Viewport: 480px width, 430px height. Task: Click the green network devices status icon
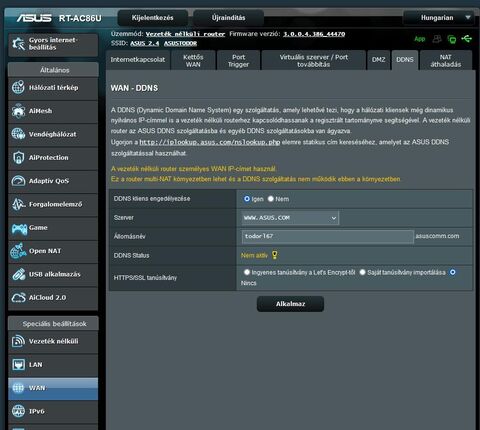tap(452, 39)
